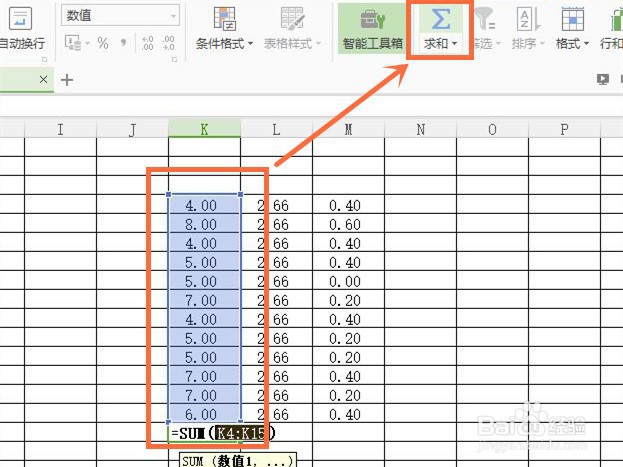
Task: Click the cell containing 8.00
Action: coord(204,224)
